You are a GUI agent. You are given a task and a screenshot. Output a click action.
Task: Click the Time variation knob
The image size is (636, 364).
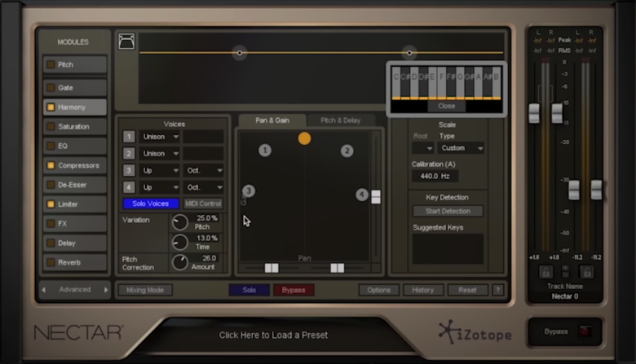(x=179, y=242)
